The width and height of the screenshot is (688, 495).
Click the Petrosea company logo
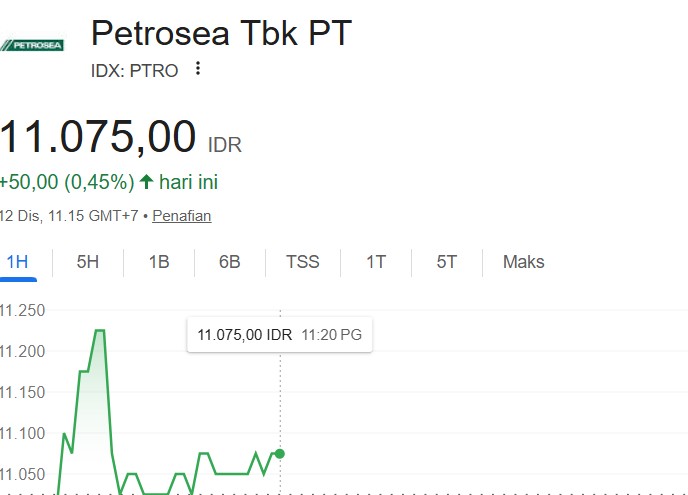coord(33,45)
